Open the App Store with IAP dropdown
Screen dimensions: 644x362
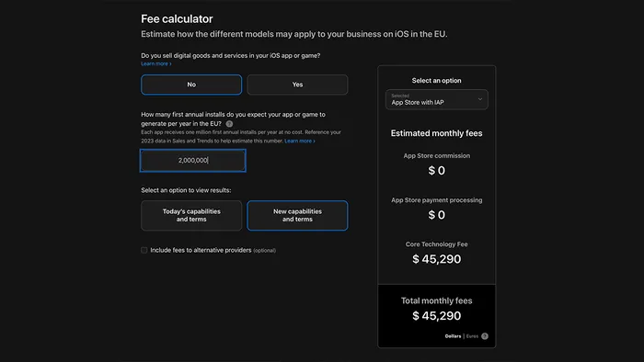(437, 99)
